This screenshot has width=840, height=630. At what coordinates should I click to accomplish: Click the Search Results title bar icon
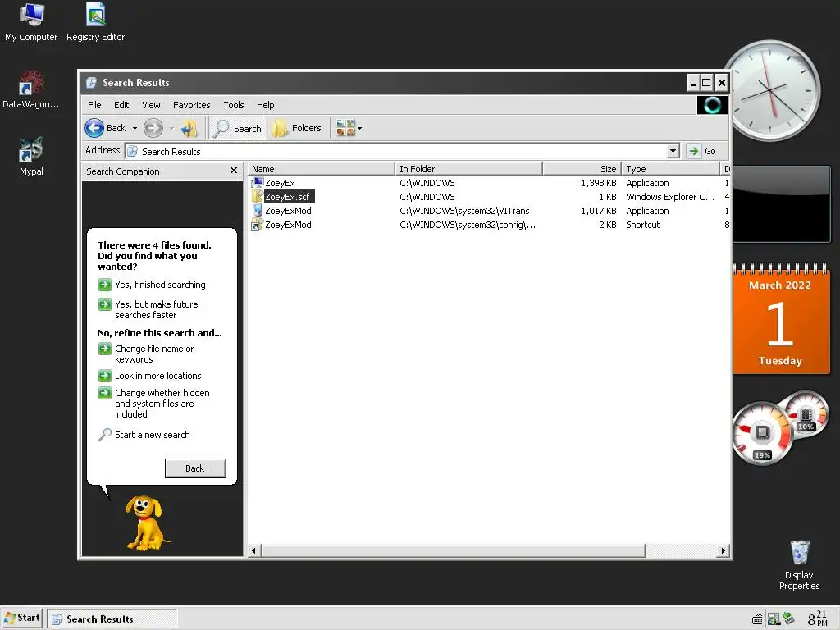click(92, 83)
